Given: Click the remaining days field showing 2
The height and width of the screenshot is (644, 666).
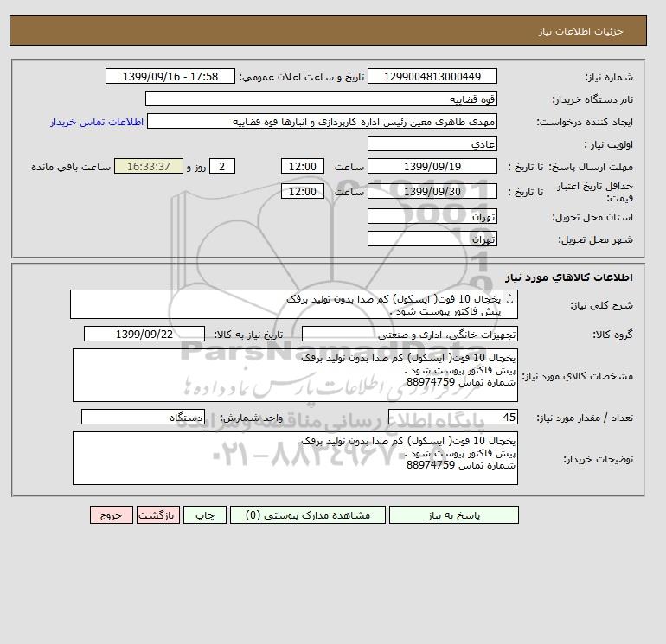Looking at the screenshot, I should coord(222,167).
